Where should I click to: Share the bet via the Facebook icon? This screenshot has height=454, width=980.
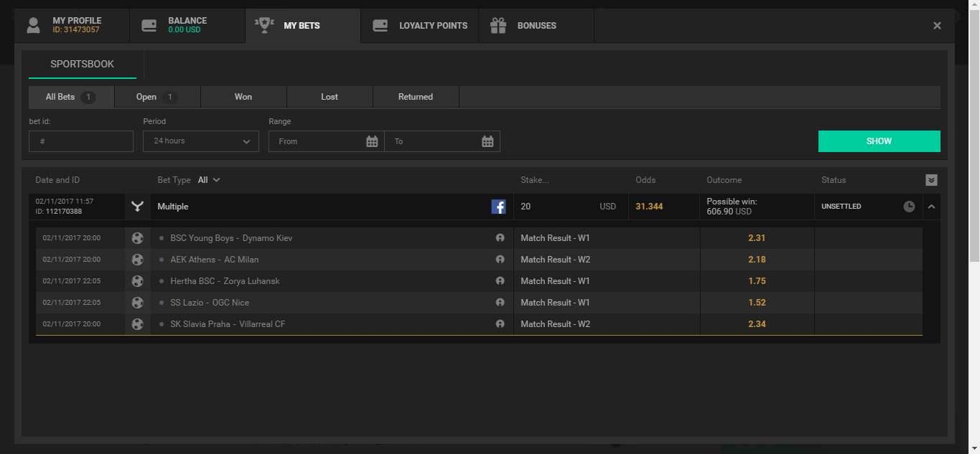498,206
